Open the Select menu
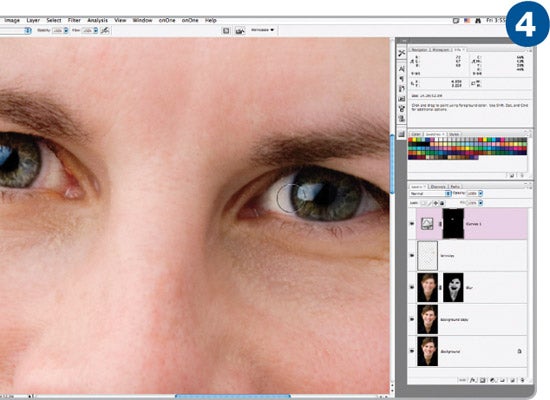The width and height of the screenshot is (550, 400). click(54, 20)
